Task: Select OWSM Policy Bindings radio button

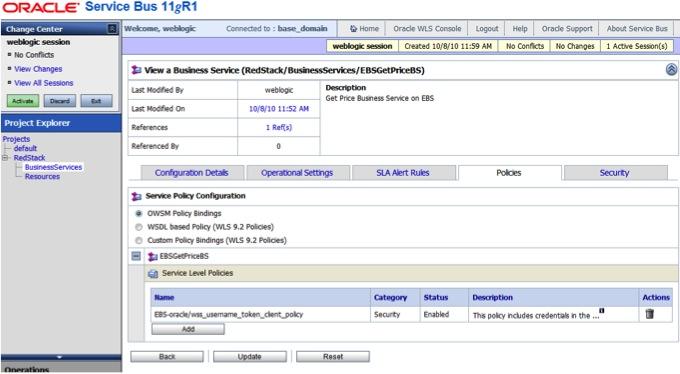Action: tap(139, 213)
